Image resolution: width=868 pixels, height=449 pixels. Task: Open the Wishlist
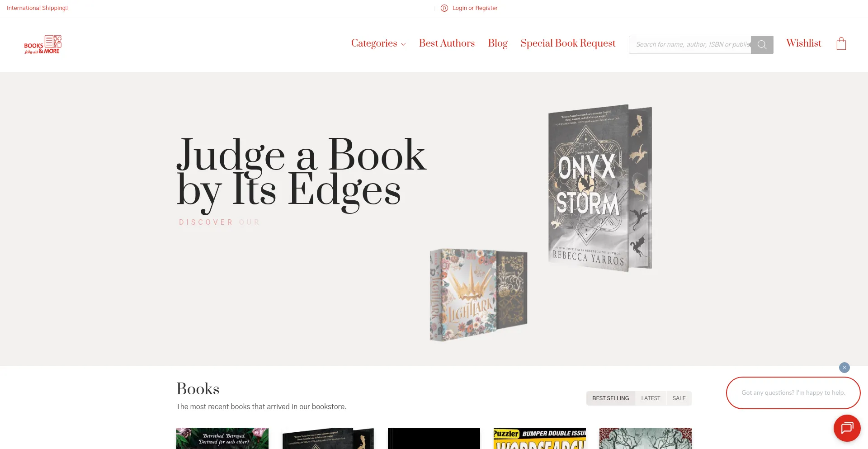[803, 43]
